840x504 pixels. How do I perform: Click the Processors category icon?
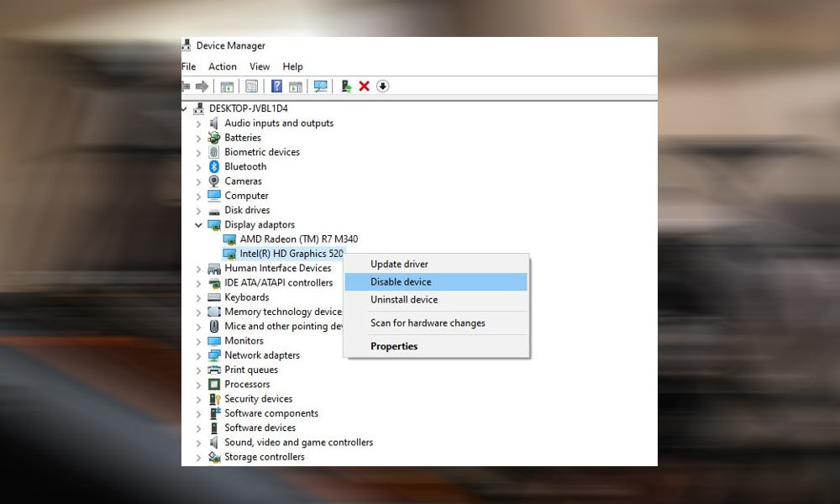pos(214,384)
